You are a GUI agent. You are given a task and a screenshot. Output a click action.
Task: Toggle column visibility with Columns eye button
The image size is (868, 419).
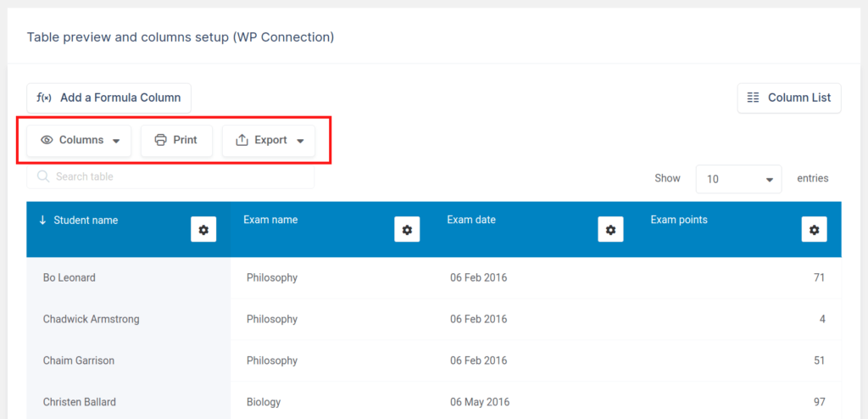[47, 141]
